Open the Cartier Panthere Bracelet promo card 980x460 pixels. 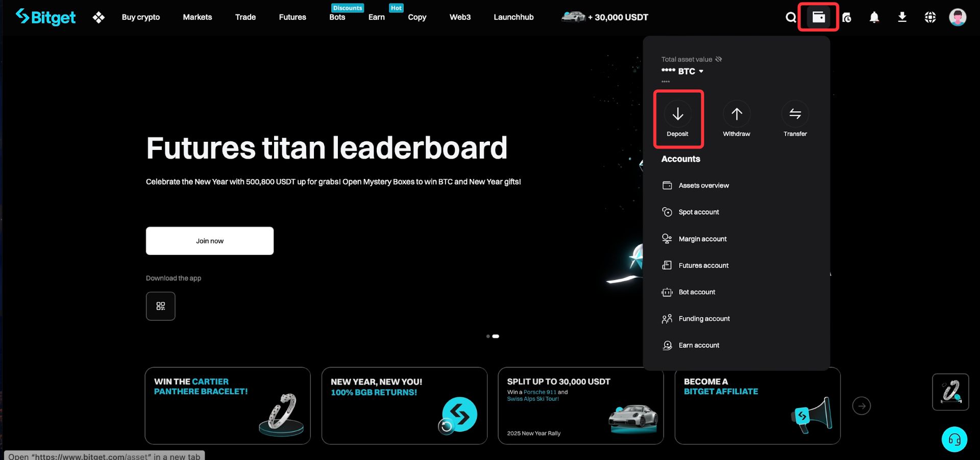[228, 406]
